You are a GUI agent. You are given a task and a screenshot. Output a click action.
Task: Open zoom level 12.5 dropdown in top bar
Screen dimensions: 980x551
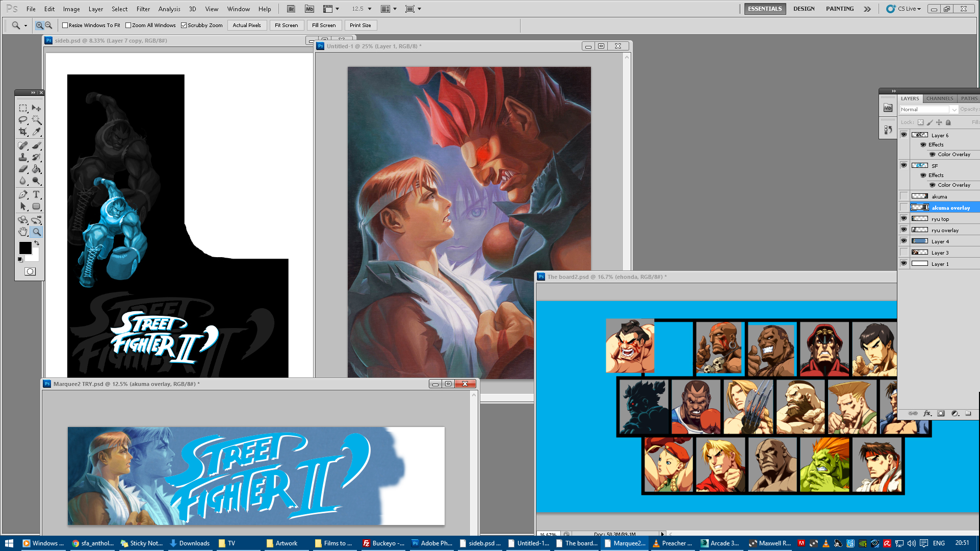370,9
